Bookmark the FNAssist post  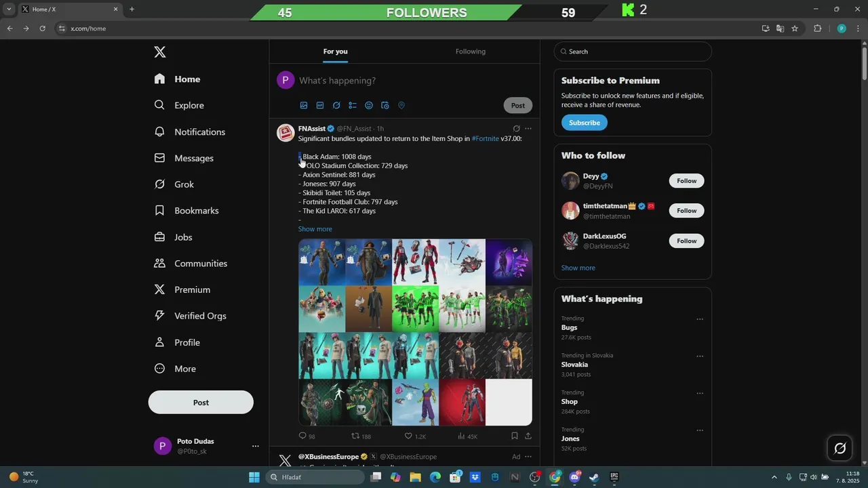tap(515, 436)
